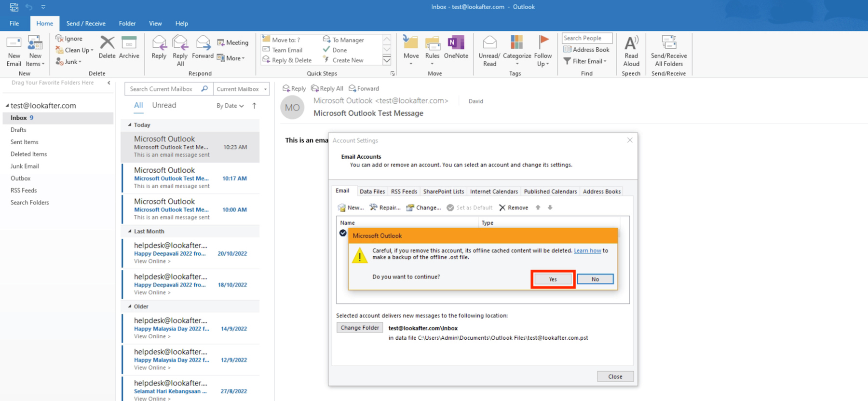
Task: Click the Learn how link
Action: pos(587,250)
